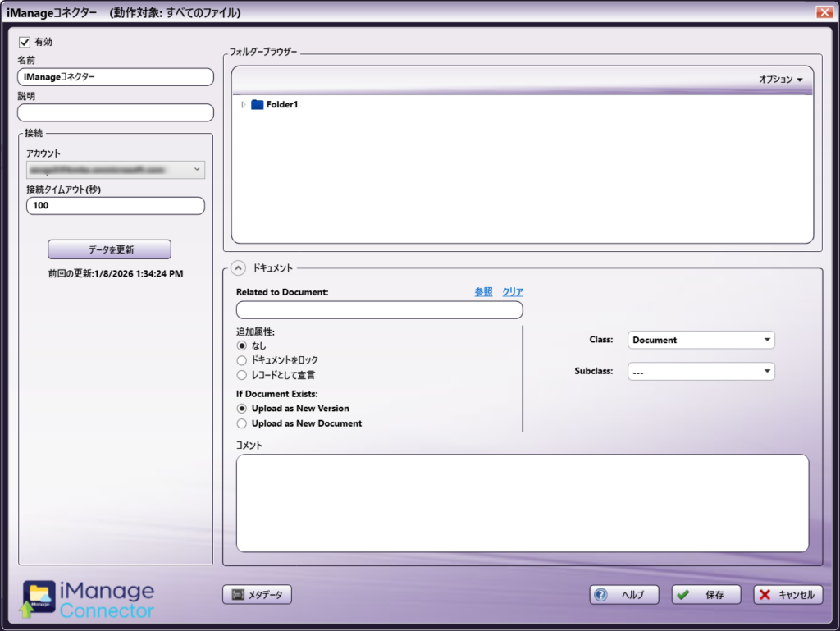
Task: Select the ドキュメントをロック radio option
Action: point(241,360)
